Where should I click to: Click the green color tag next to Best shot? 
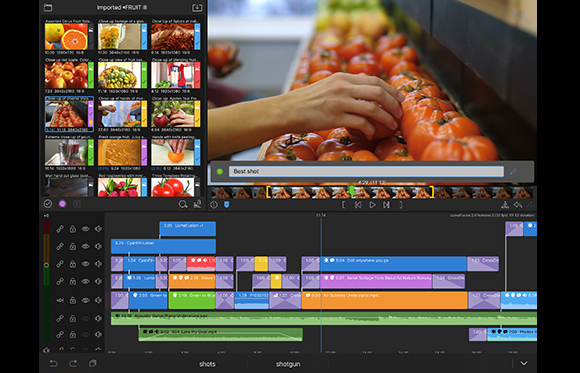click(220, 171)
